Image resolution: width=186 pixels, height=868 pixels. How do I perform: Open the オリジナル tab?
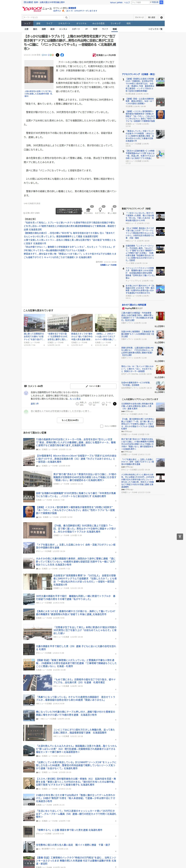pos(81,24)
